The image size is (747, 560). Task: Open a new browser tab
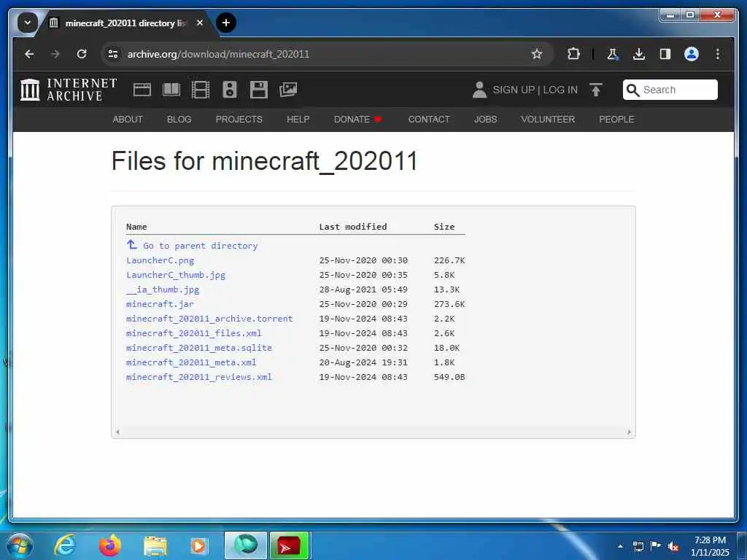coord(226,23)
